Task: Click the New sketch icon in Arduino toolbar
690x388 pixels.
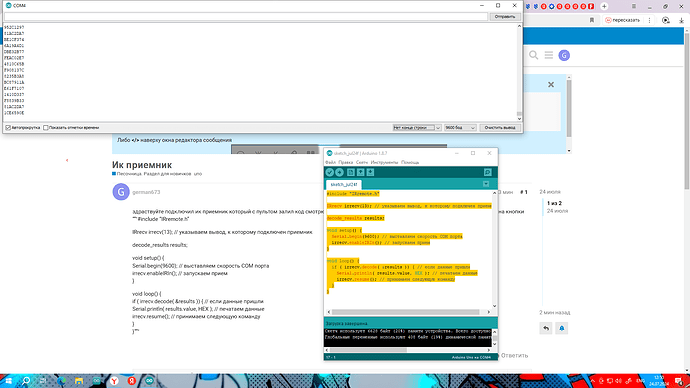Action: (x=351, y=172)
